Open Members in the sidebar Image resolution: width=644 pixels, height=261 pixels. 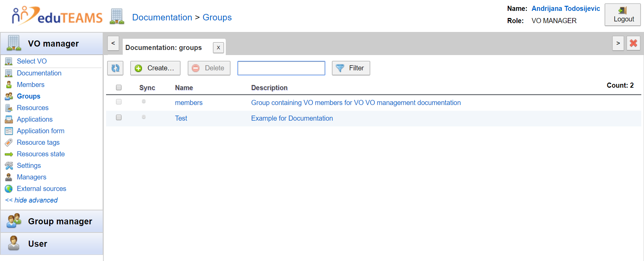(31, 85)
